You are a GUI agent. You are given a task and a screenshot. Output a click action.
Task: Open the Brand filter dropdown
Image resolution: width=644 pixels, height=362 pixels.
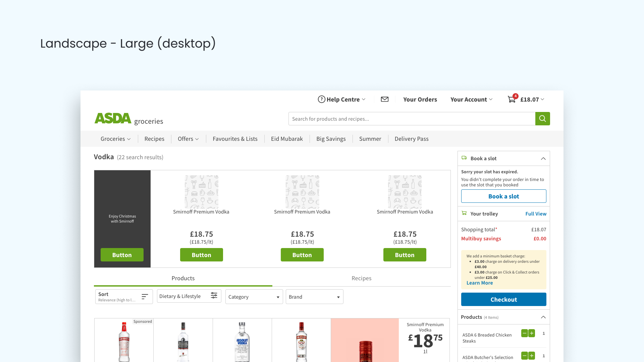tap(315, 297)
